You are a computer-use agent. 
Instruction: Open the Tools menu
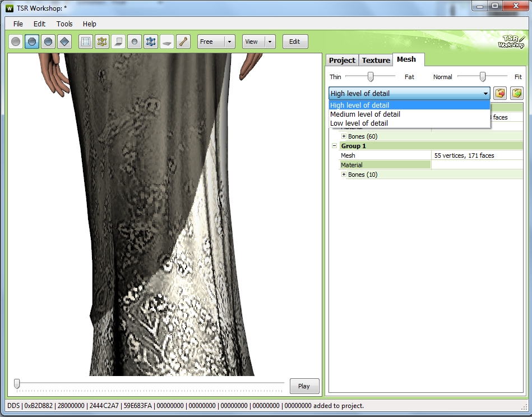click(x=64, y=24)
